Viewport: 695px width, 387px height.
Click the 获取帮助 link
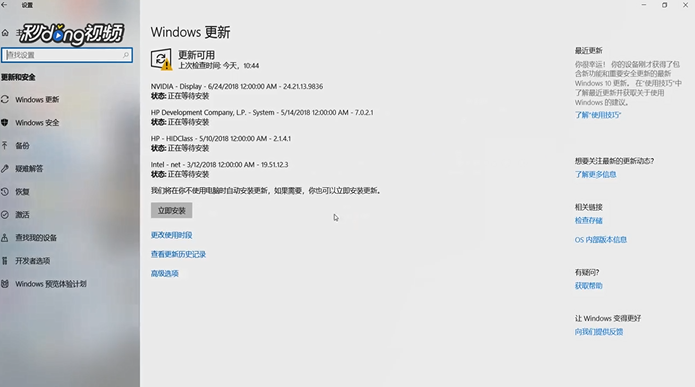589,286
